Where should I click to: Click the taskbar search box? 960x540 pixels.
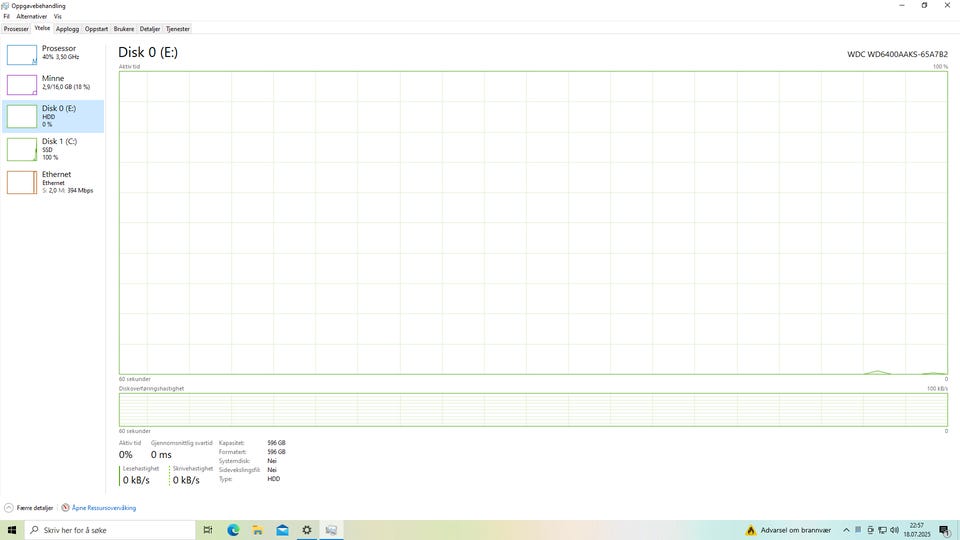pyautogui.click(x=110, y=530)
